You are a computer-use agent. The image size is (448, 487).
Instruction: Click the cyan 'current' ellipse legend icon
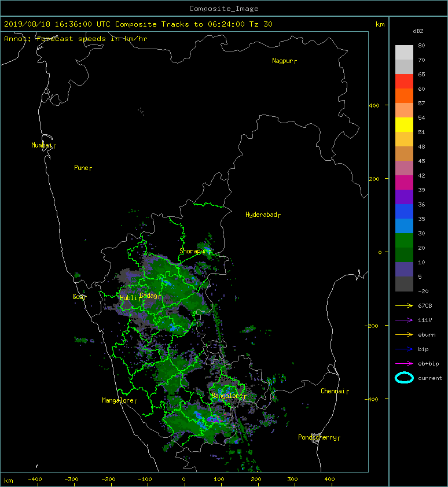404,378
